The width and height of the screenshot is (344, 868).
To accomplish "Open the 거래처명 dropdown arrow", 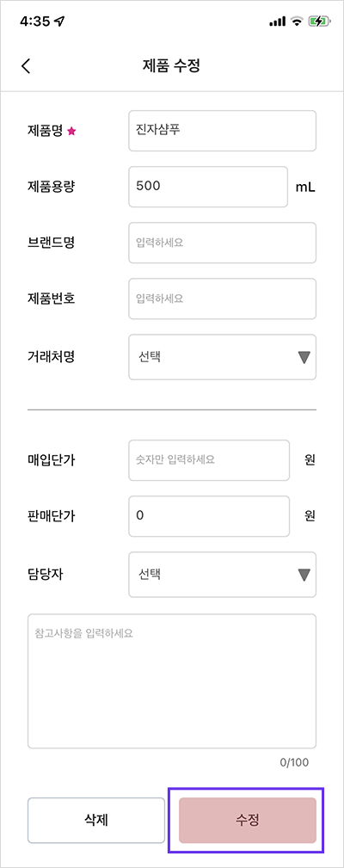I will (x=304, y=357).
